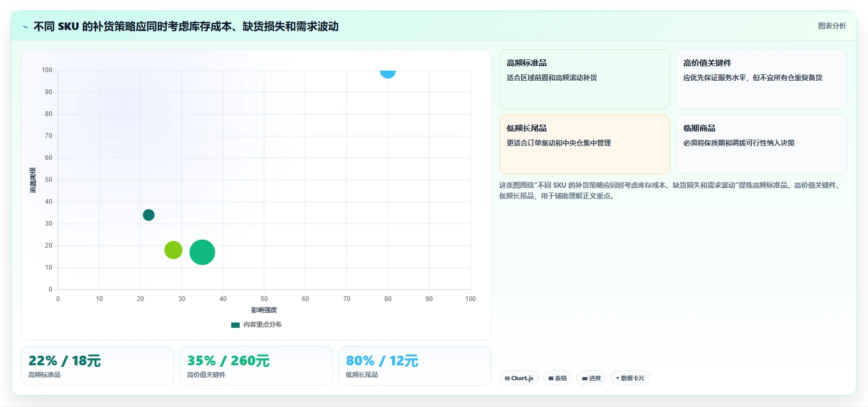Click the 必须将保质期和调拨可行性纳入决策 text
This screenshot has width=868, height=407.
click(x=739, y=143)
